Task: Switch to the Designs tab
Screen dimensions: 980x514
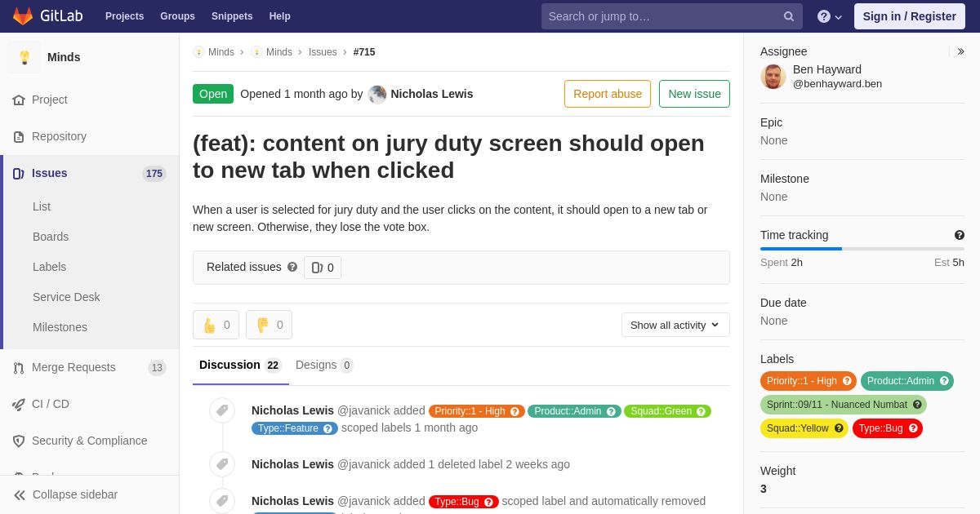Action: click(x=324, y=365)
